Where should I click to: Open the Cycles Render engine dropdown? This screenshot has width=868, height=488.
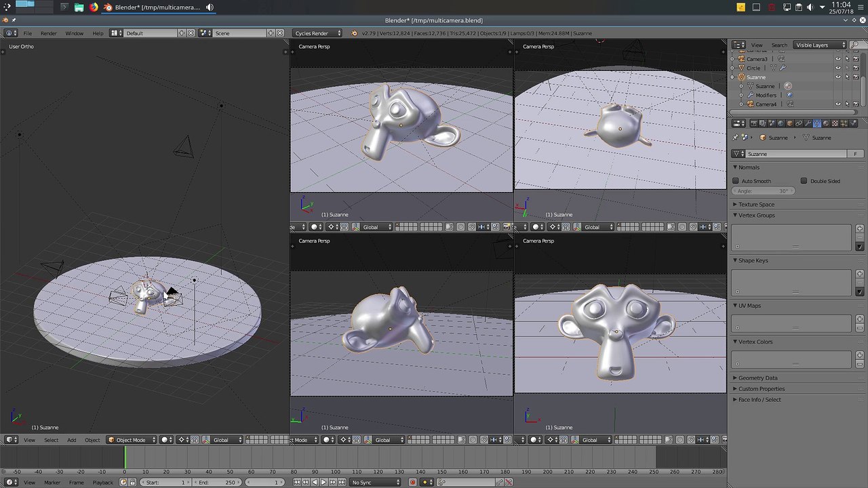(317, 33)
